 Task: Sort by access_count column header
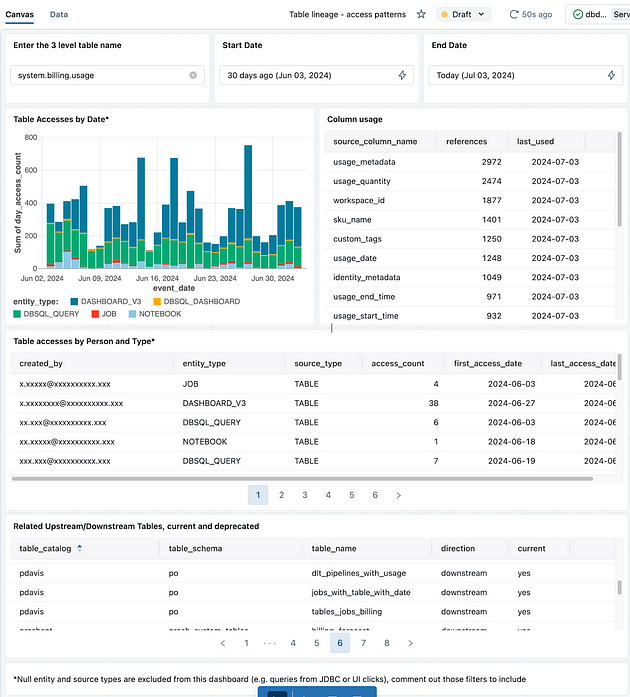point(397,363)
